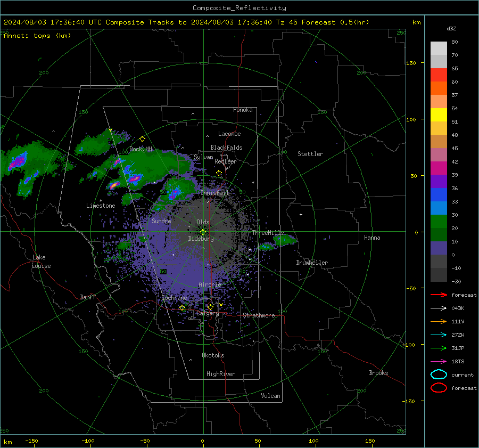The image size is (479, 448).
Task: Click the Okotoks label
Action: tap(213, 355)
